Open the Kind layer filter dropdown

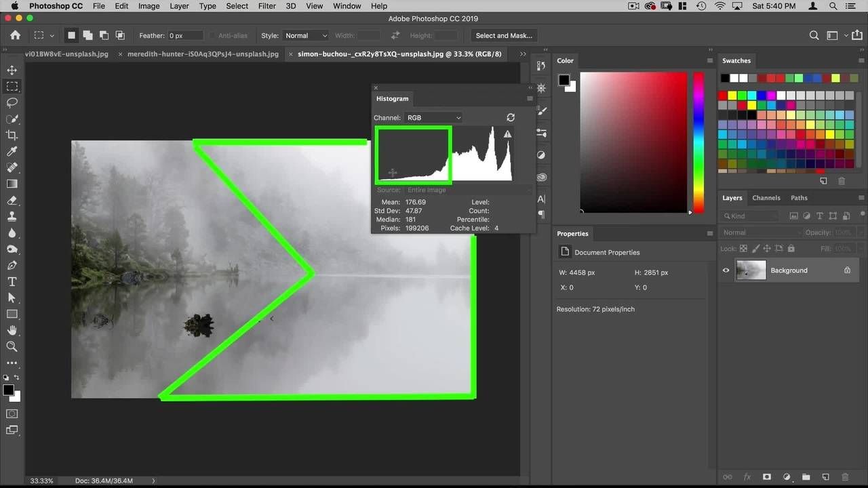750,216
